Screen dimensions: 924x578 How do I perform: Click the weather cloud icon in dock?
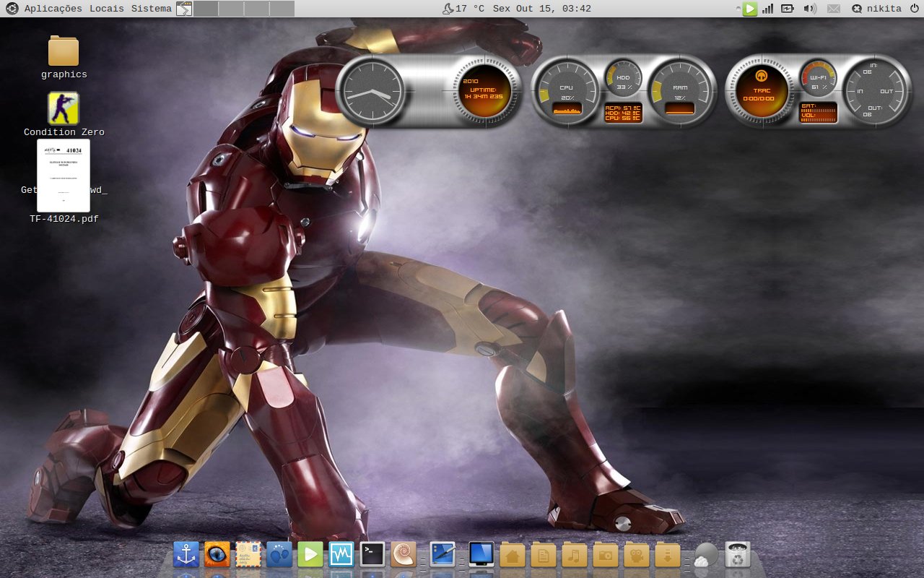coord(705,555)
